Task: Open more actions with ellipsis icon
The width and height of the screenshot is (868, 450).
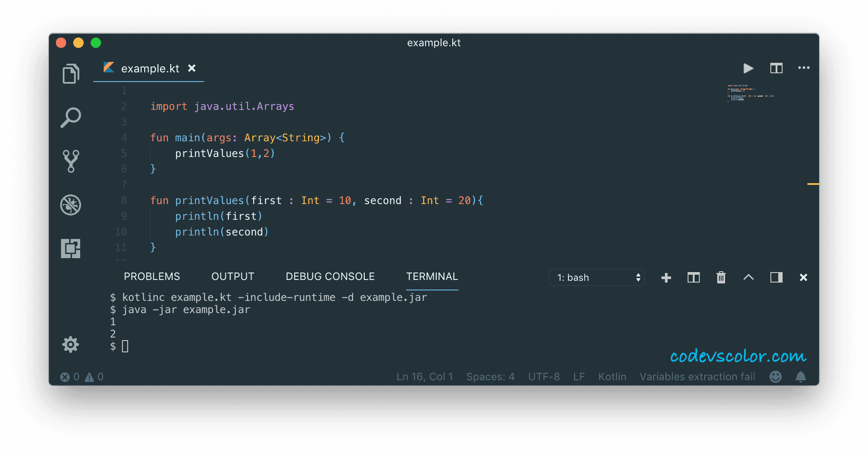Action: [804, 68]
